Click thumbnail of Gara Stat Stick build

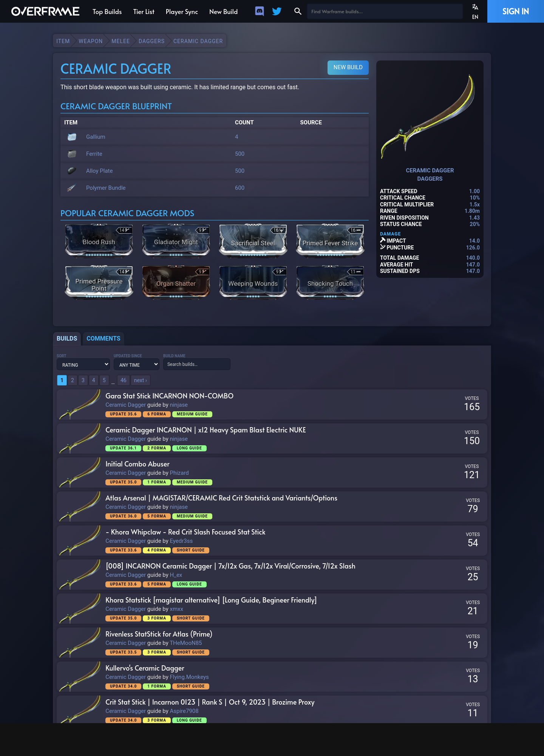coord(79,404)
